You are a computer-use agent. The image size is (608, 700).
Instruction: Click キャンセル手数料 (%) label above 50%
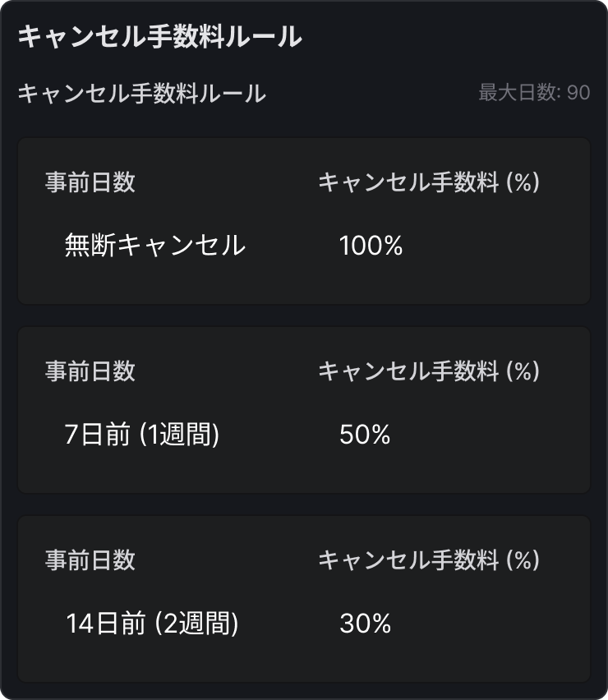coord(428,371)
